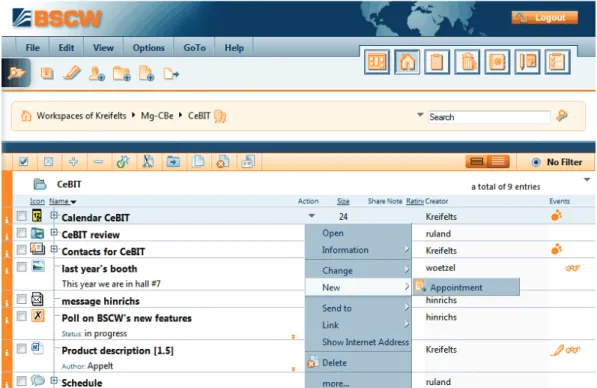The image size is (597, 388).
Task: Check the Calendar CeBIT checkbox
Action: coord(22,216)
